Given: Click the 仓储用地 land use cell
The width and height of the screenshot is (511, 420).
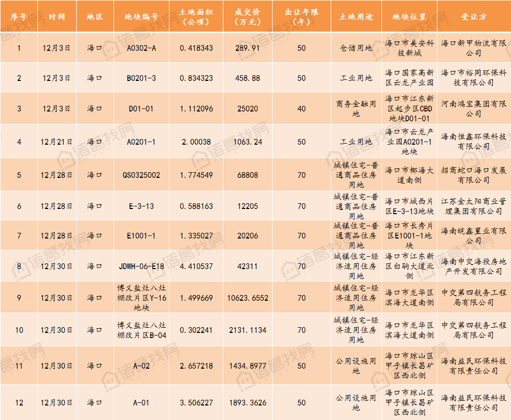Looking at the screenshot, I should click(x=356, y=48).
